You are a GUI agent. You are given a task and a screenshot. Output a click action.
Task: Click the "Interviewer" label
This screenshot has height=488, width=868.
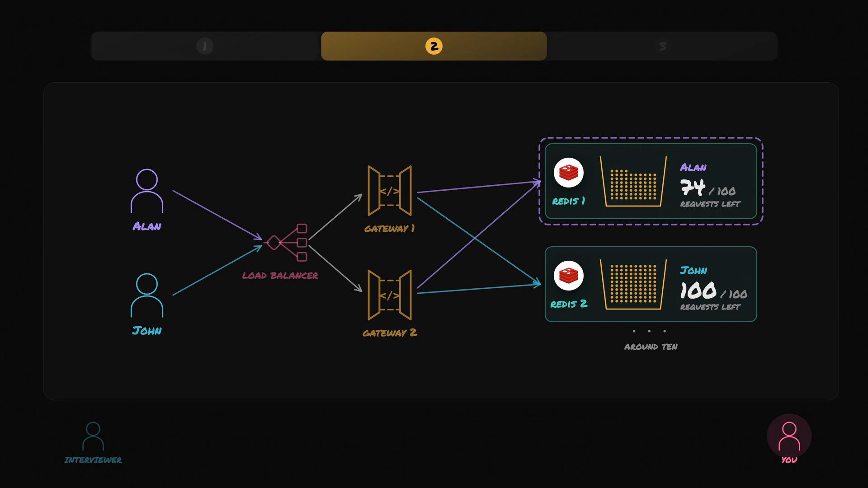pos(93,460)
